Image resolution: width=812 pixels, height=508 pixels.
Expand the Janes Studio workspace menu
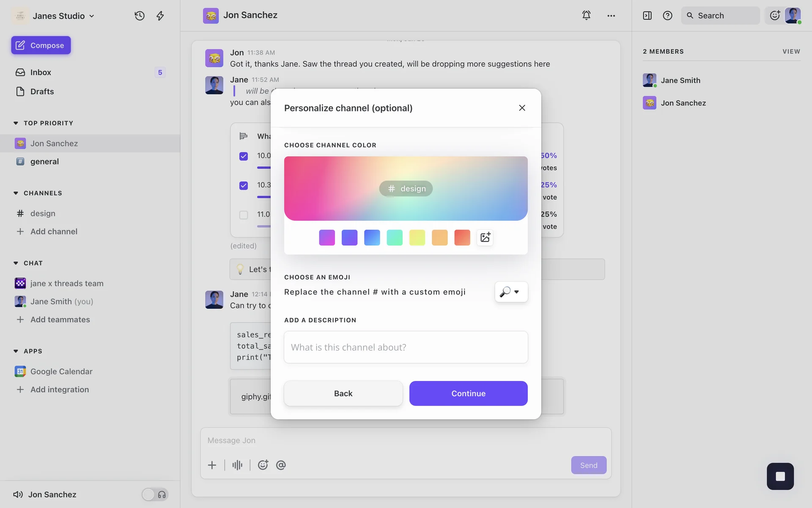tap(63, 16)
